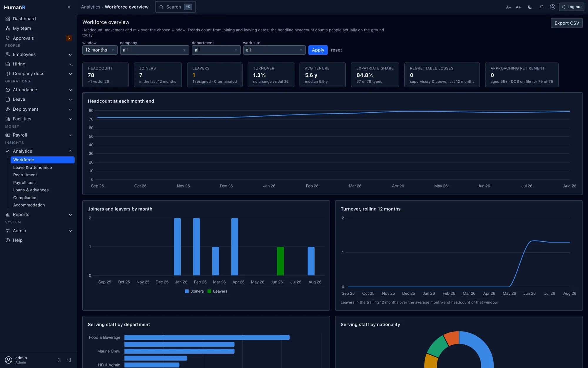The height and width of the screenshot is (368, 588).
Task: Open Recruitment analytics
Action: coord(25,175)
